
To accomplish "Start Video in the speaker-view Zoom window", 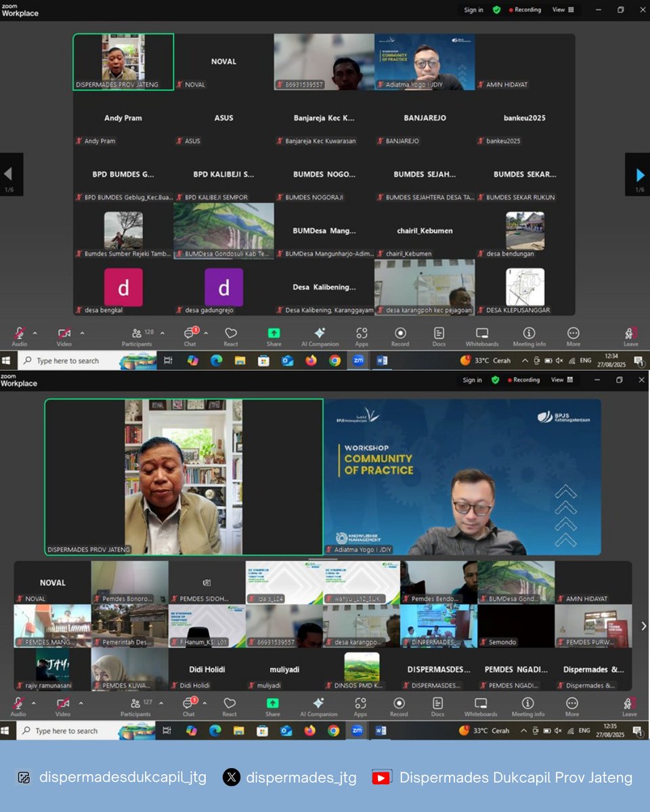I will click(63, 706).
